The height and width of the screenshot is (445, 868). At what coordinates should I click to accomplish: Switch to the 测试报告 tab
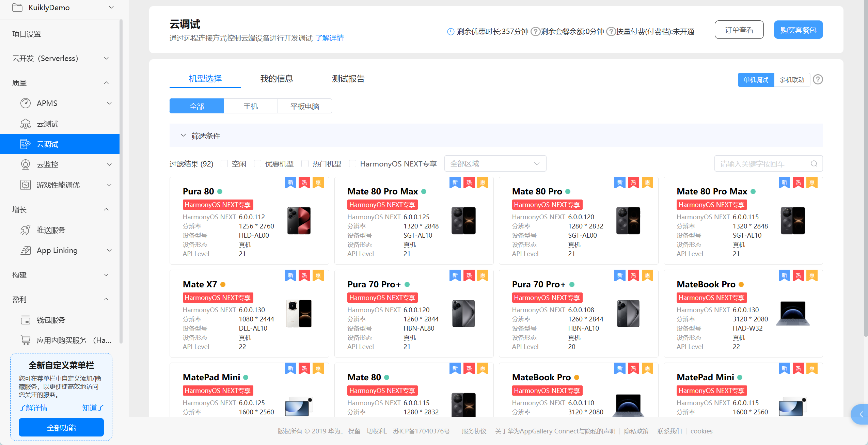(348, 79)
